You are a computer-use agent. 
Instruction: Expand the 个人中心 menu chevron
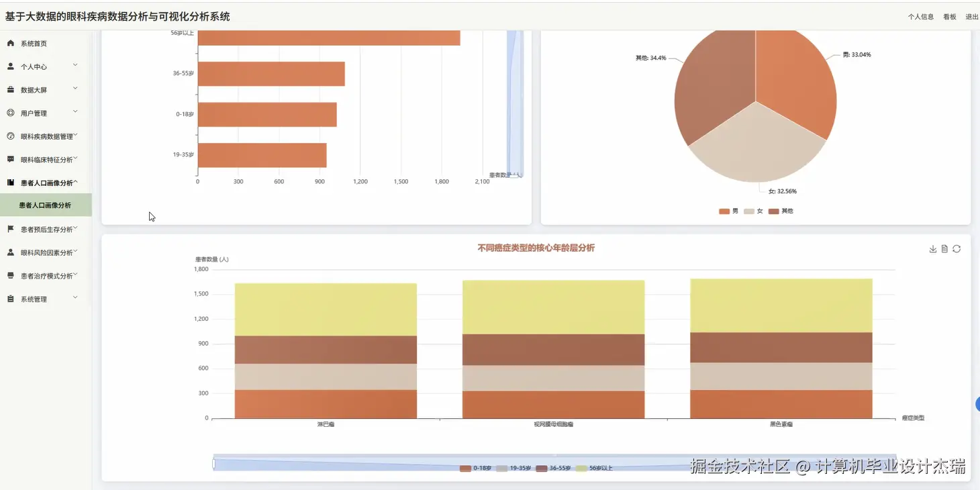pyautogui.click(x=75, y=65)
